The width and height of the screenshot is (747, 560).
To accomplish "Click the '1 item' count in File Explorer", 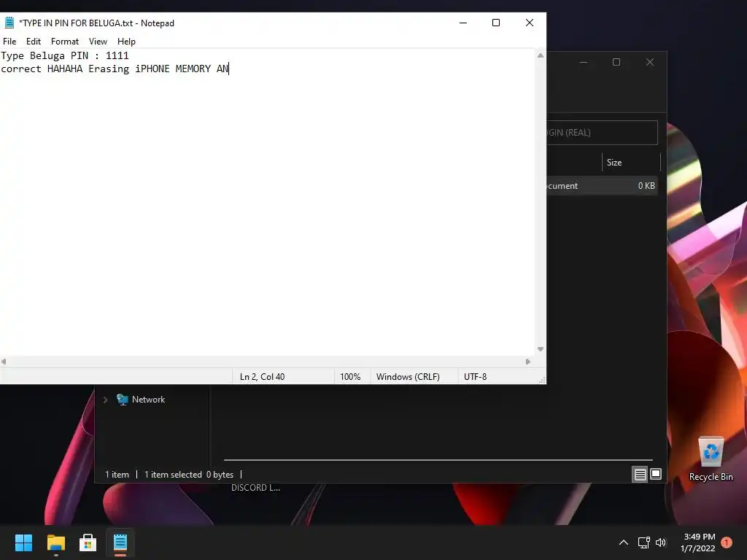I will coord(117,474).
